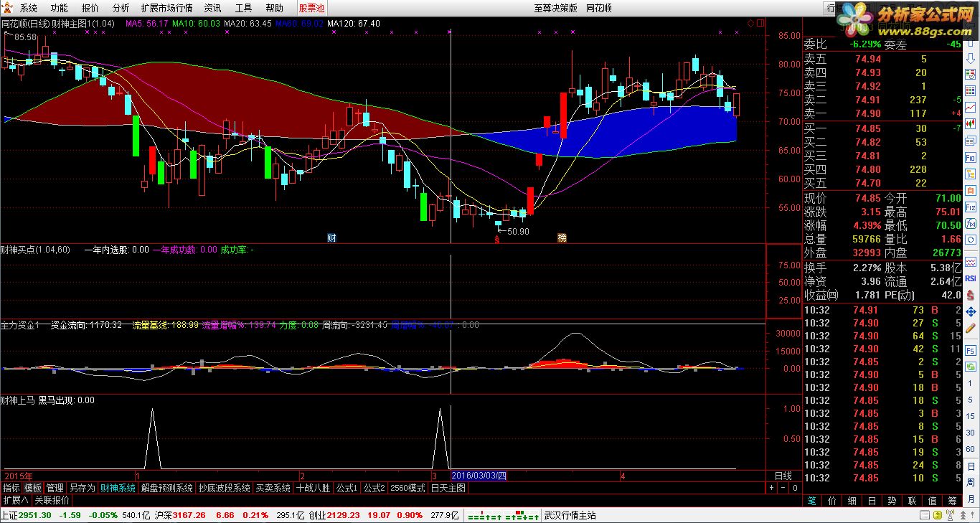980x523 pixels.
Task: Open the 资讯 menu
Action: (x=212, y=8)
